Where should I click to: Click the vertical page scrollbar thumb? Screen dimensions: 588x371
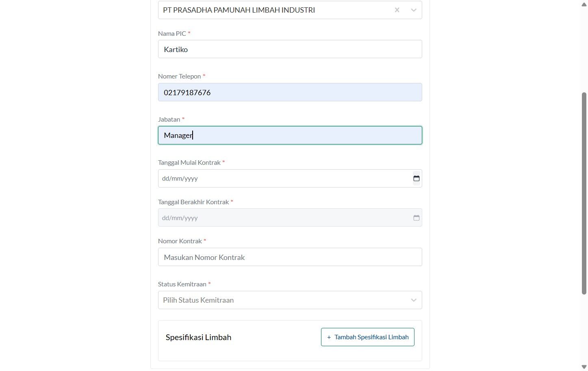click(584, 193)
